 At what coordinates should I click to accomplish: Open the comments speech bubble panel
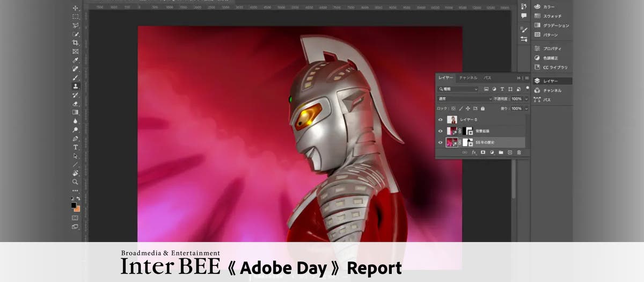pos(523,16)
